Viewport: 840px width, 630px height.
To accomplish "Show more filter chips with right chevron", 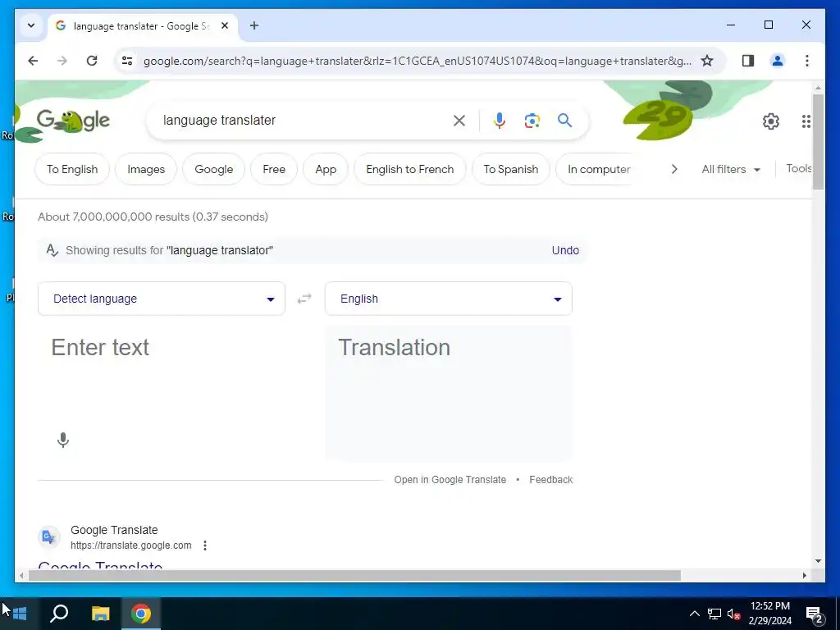I will coord(674,169).
